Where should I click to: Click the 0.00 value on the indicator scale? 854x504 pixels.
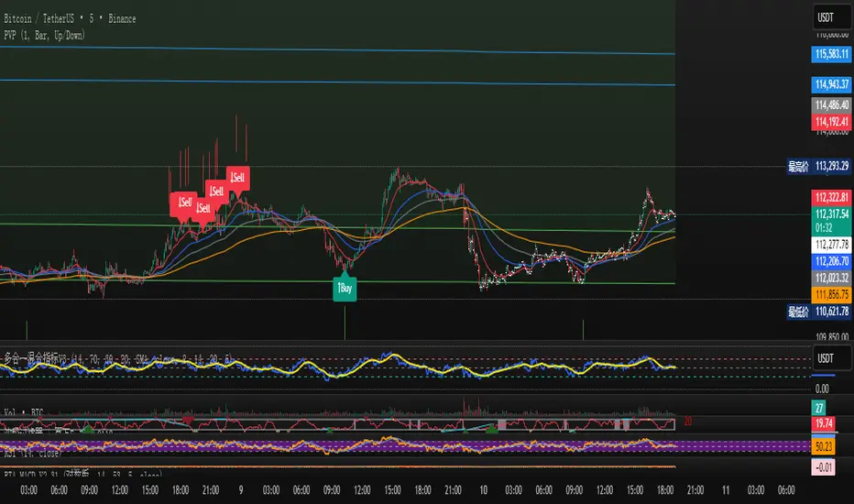(x=822, y=389)
